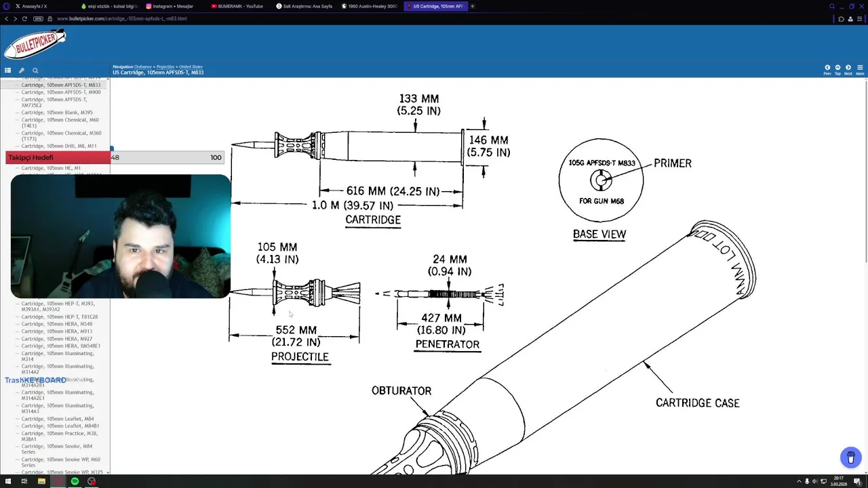Switch to the BUMERAMK YouTube tab
The width and height of the screenshot is (868, 488).
[x=239, y=6]
